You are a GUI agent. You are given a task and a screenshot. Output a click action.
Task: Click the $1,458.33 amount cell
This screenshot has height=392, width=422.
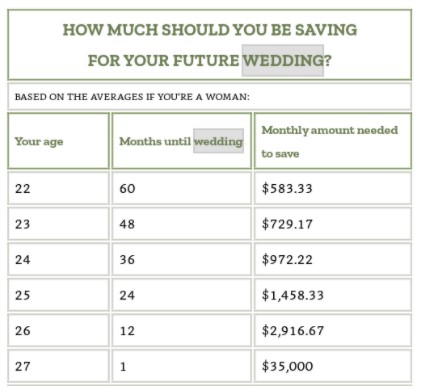tap(333, 295)
